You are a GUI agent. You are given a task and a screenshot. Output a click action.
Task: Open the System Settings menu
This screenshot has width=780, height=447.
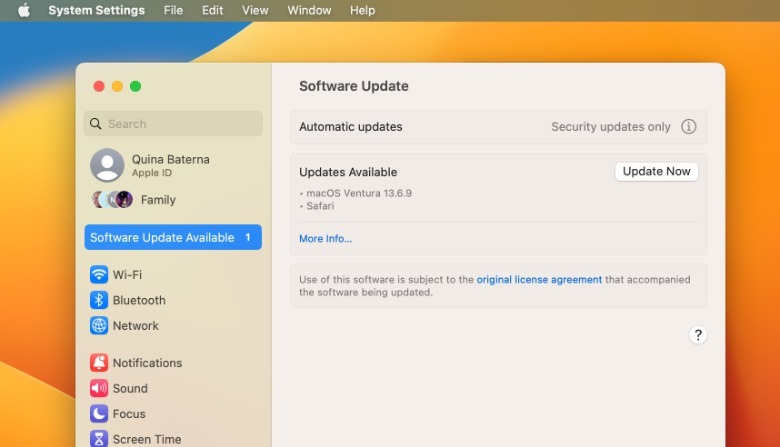(97, 10)
